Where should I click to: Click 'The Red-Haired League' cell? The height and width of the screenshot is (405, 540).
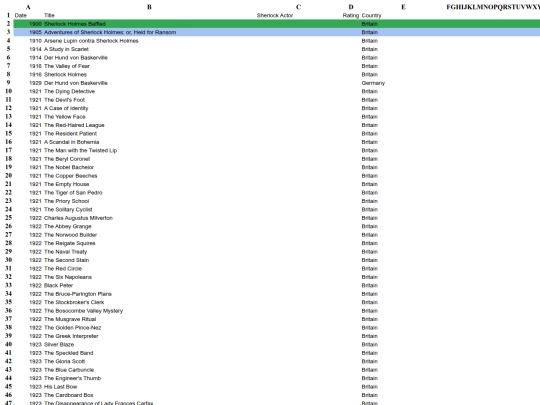(x=74, y=125)
